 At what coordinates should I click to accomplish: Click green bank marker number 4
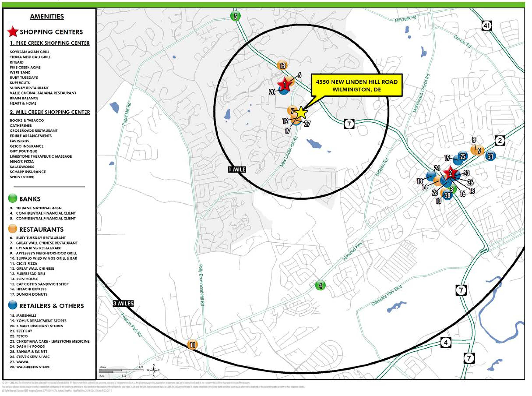point(320,285)
